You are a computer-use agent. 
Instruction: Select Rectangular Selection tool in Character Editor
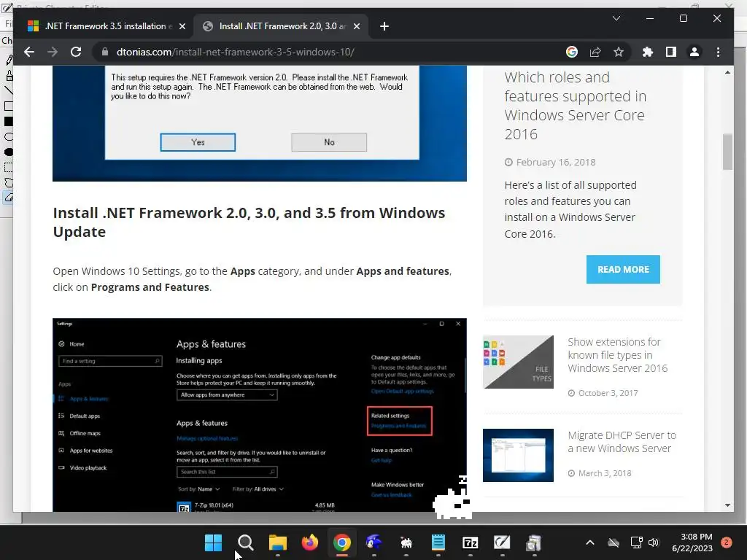click(9, 167)
